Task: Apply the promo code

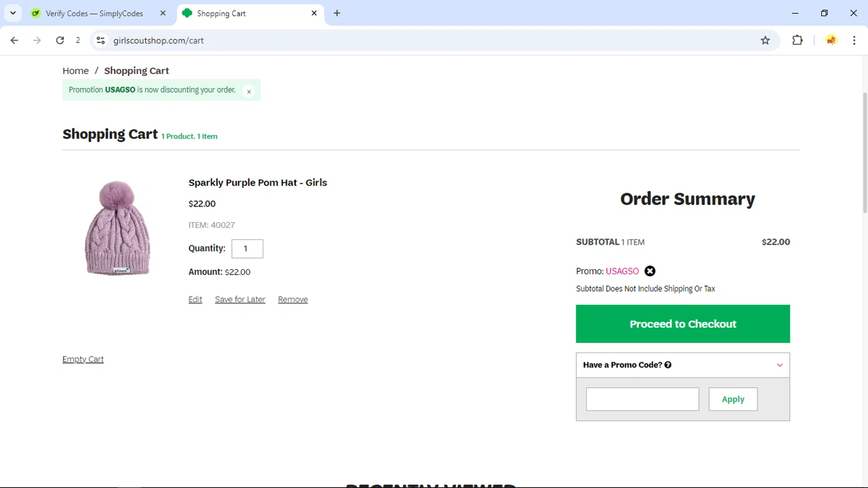Action: point(733,399)
